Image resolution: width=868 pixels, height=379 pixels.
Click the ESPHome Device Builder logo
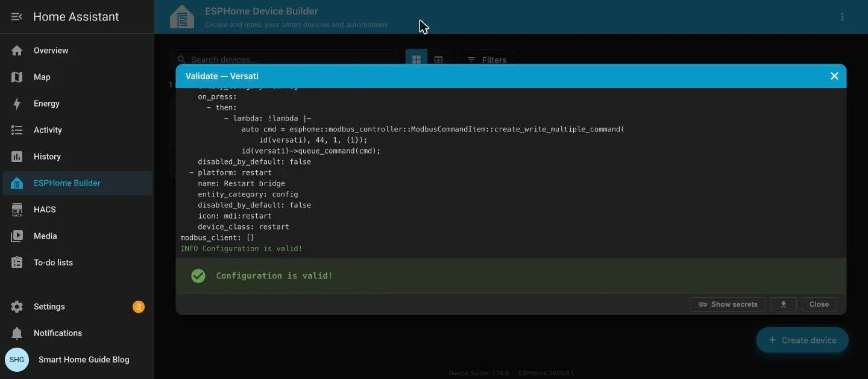click(182, 17)
